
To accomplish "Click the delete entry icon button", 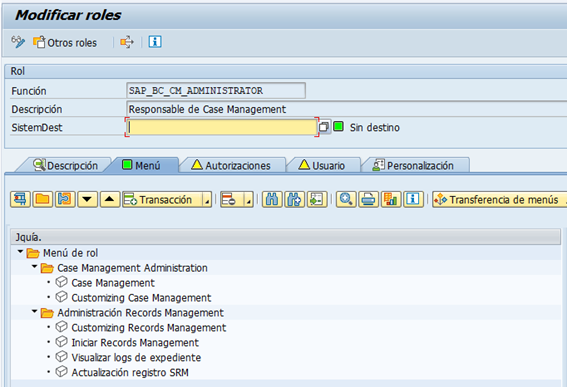I will pos(232,199).
